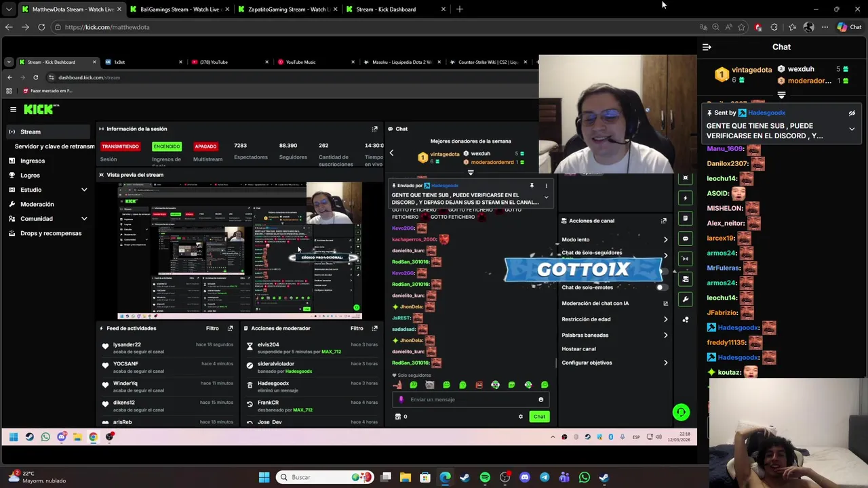Open the Modo lento submenu arrow

(665, 240)
